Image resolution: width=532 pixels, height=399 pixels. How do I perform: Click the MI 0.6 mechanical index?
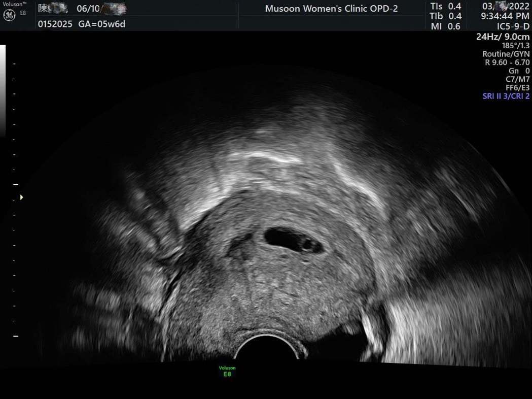[x=446, y=26]
